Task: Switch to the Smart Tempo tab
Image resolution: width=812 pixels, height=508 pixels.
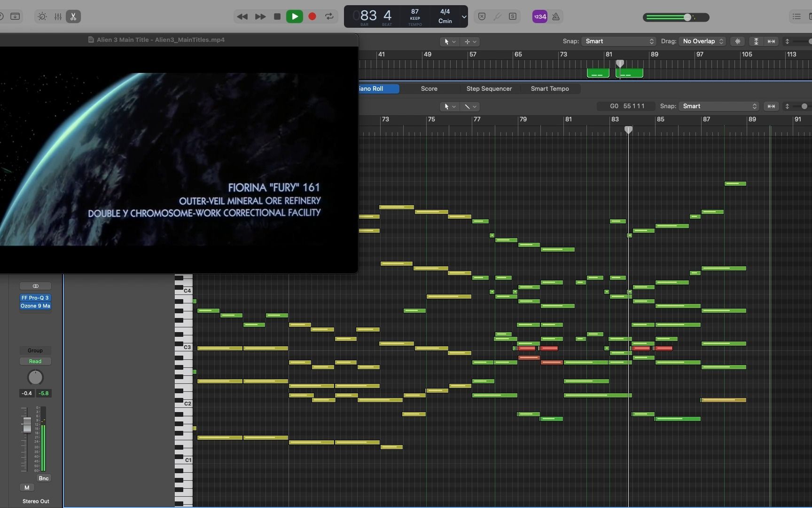Action: pyautogui.click(x=550, y=88)
